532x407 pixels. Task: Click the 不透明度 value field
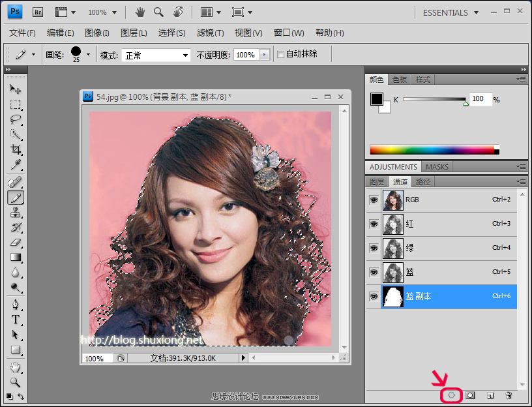[x=246, y=55]
